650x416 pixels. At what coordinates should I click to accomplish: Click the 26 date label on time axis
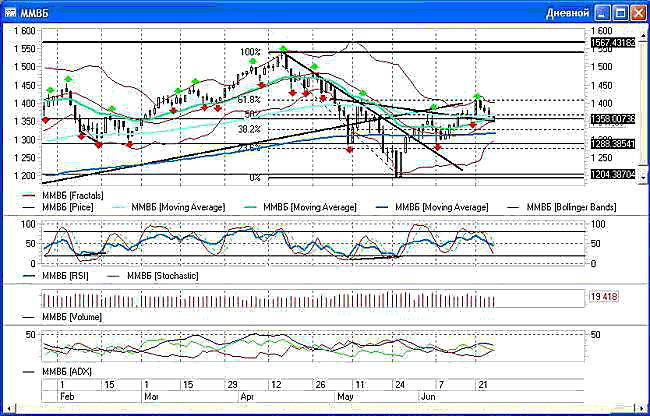320,385
